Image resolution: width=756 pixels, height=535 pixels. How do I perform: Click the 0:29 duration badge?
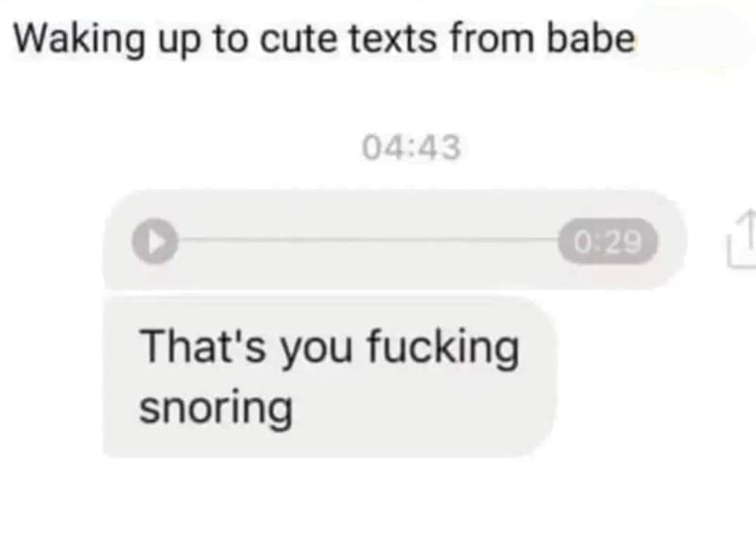coord(608,241)
